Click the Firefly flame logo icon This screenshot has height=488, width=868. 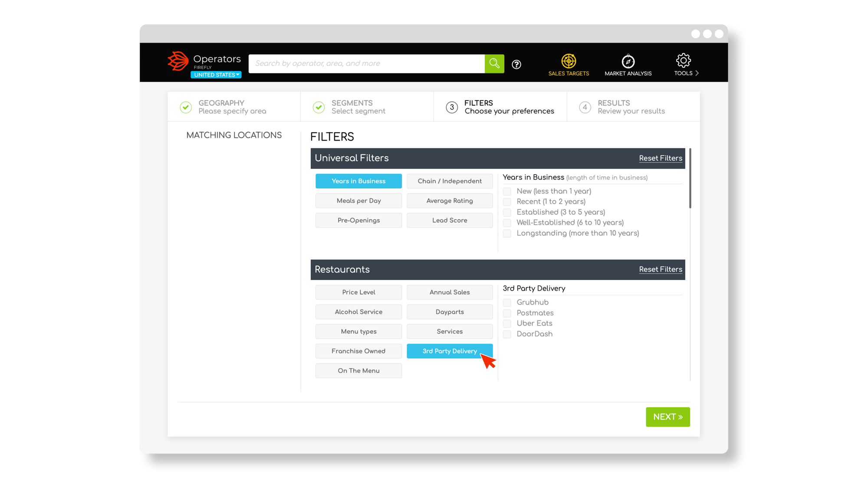tap(178, 61)
